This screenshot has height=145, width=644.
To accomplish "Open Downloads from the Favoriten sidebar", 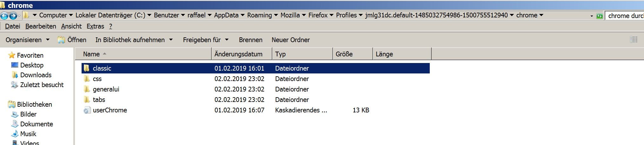I will (36, 75).
